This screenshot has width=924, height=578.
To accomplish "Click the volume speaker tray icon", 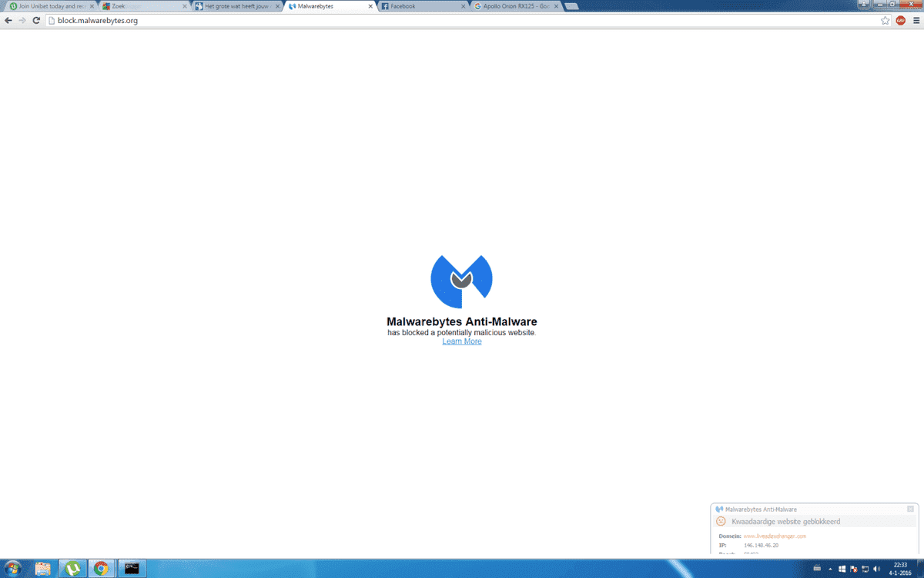I will [x=876, y=569].
